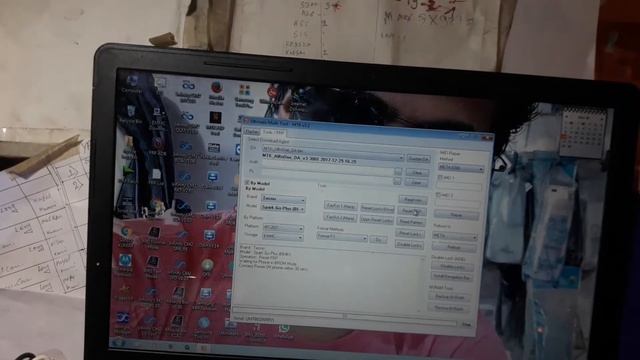Click the Stop button beside the progress bar
Viewport: 640px width, 360px height.
pyautogui.click(x=466, y=324)
